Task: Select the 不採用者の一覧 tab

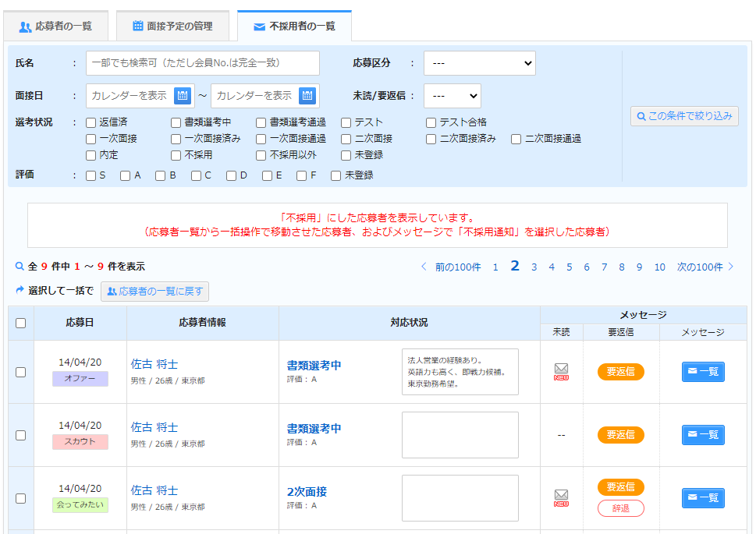Action: pos(295,26)
